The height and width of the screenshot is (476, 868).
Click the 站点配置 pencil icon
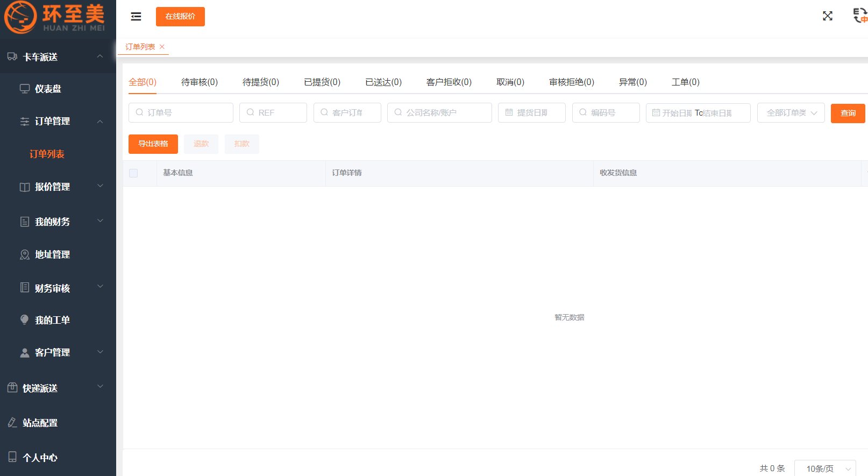click(x=12, y=423)
